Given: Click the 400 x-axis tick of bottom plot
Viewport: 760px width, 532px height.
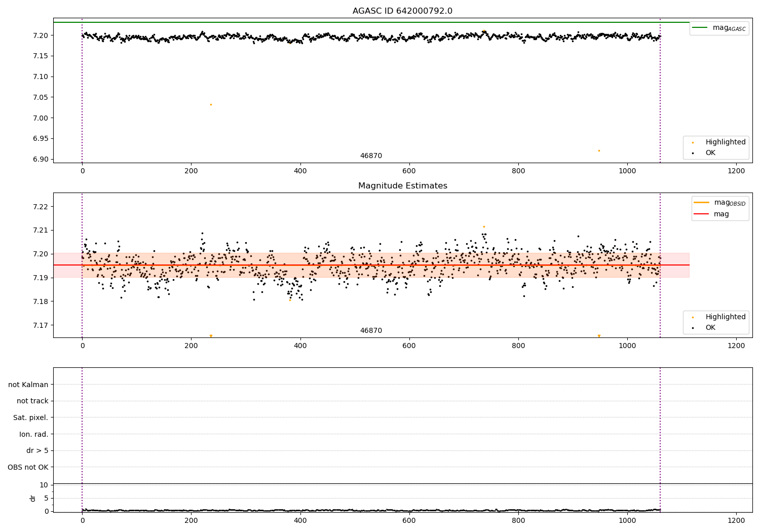Looking at the screenshot, I should click(x=300, y=520).
